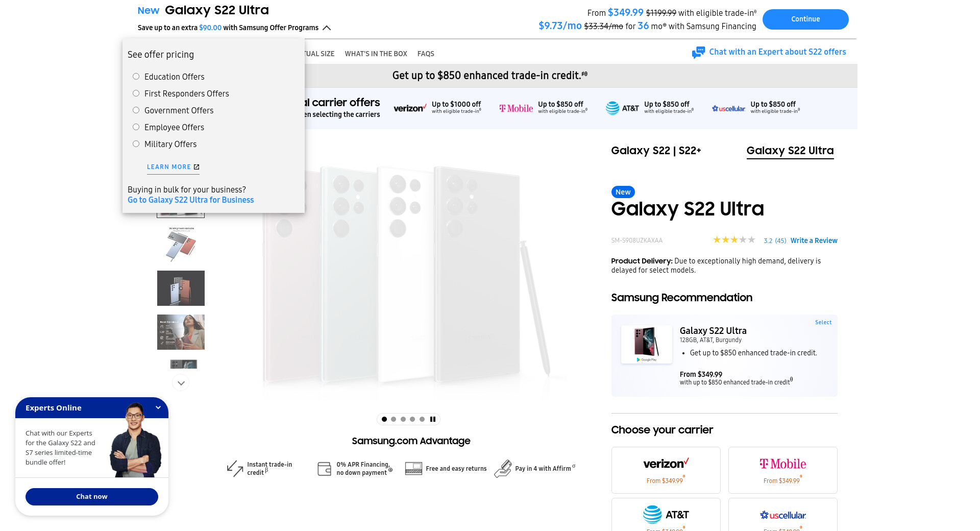Open the What's in the Box tab
This screenshot has height=531, width=980.
click(376, 54)
